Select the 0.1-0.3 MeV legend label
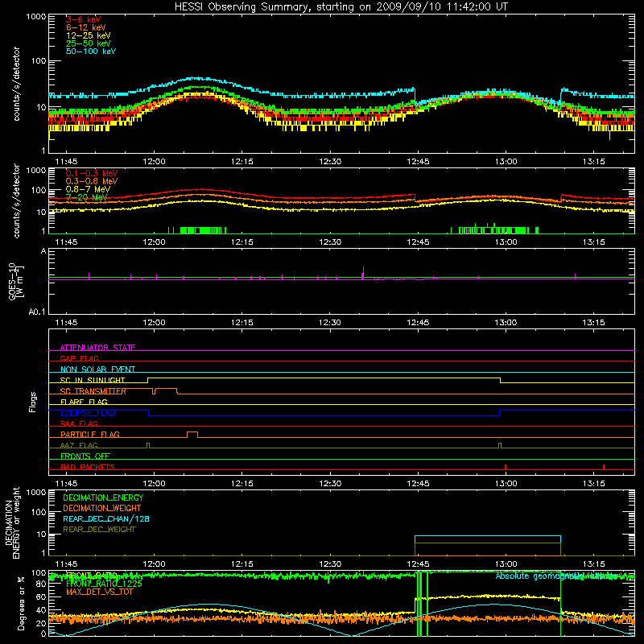Viewport: 644px width, 644px height. [92, 173]
